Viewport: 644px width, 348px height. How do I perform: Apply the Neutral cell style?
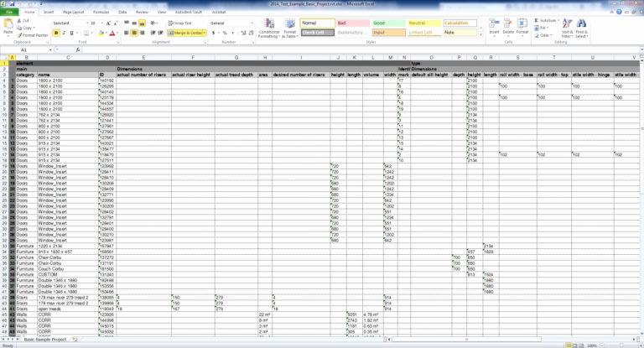(x=424, y=23)
